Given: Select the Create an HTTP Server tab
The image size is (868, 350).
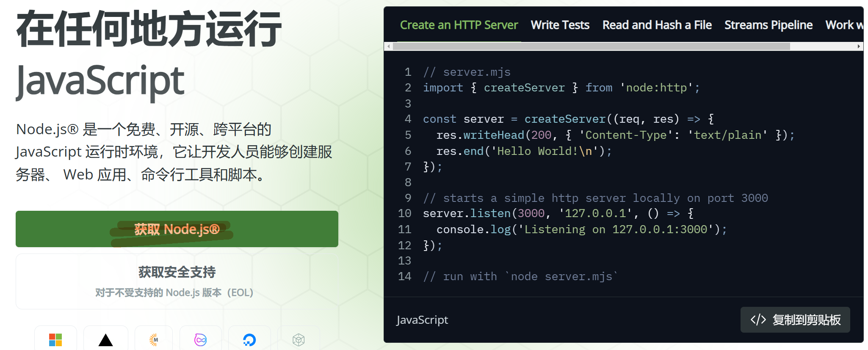Looking at the screenshot, I should [x=459, y=25].
